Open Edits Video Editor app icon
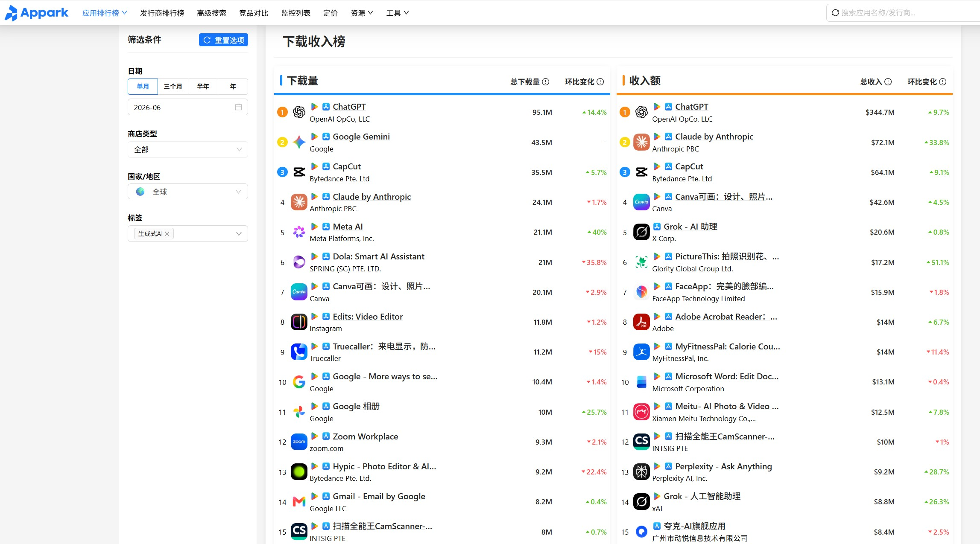 coord(299,322)
